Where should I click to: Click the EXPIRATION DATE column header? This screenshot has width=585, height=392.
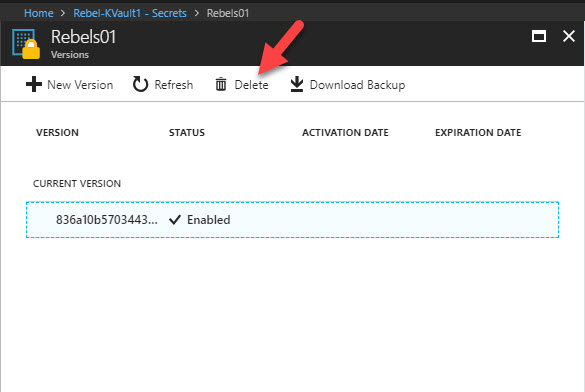478,133
